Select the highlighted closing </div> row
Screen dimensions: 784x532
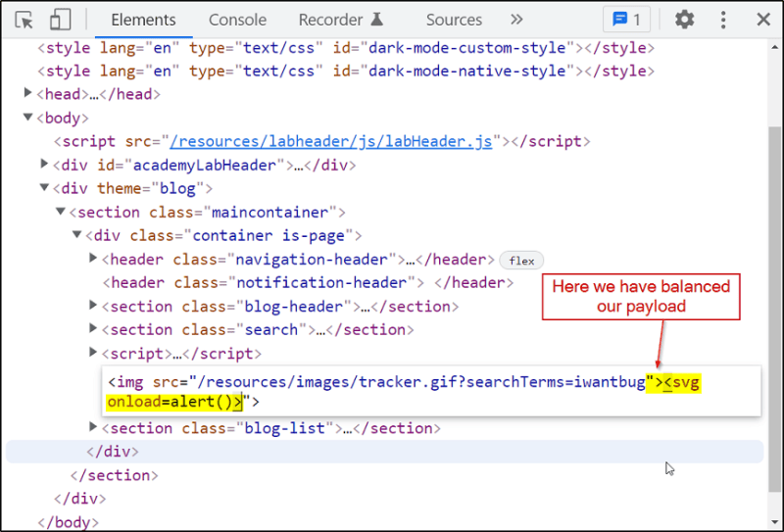click(384, 452)
